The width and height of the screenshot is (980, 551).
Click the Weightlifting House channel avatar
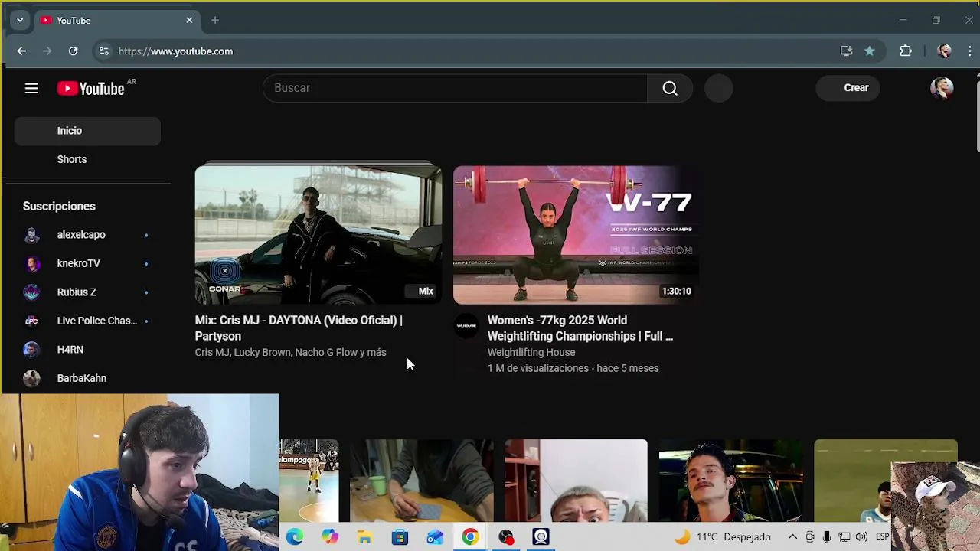point(466,326)
